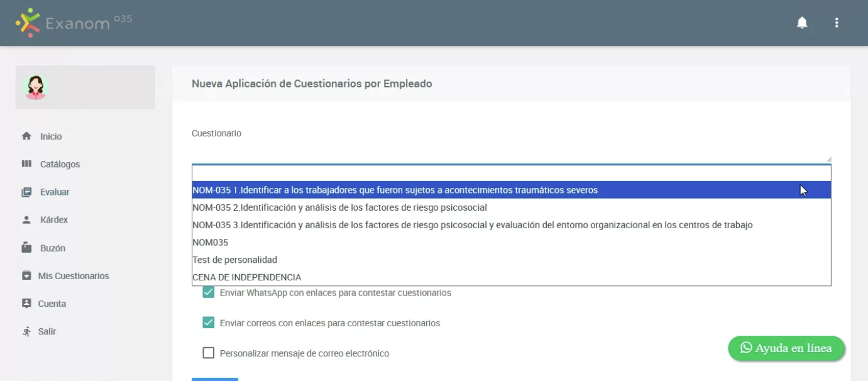Uncheck Enviar WhatsApp con enlaces checkbox
868x381 pixels.
208,292
